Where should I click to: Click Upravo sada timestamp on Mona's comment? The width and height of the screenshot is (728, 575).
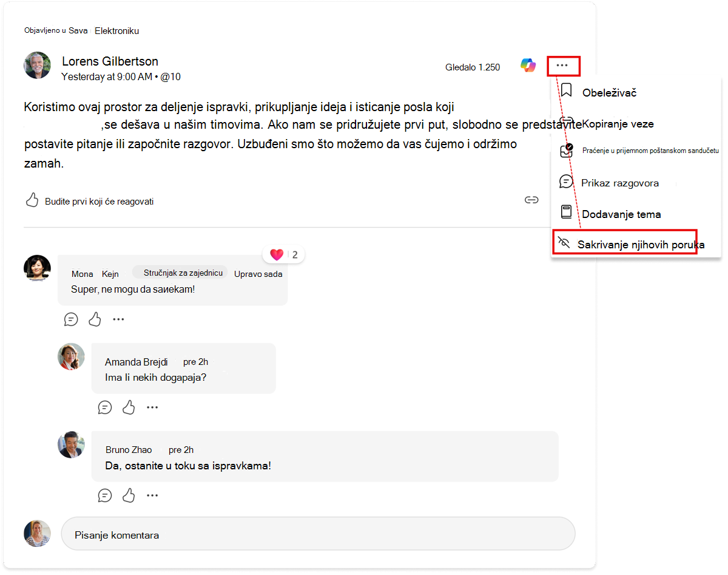pos(258,274)
